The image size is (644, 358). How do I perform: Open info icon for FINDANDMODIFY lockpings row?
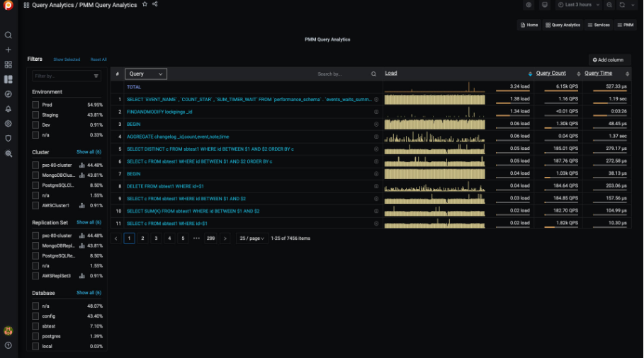tap(376, 112)
